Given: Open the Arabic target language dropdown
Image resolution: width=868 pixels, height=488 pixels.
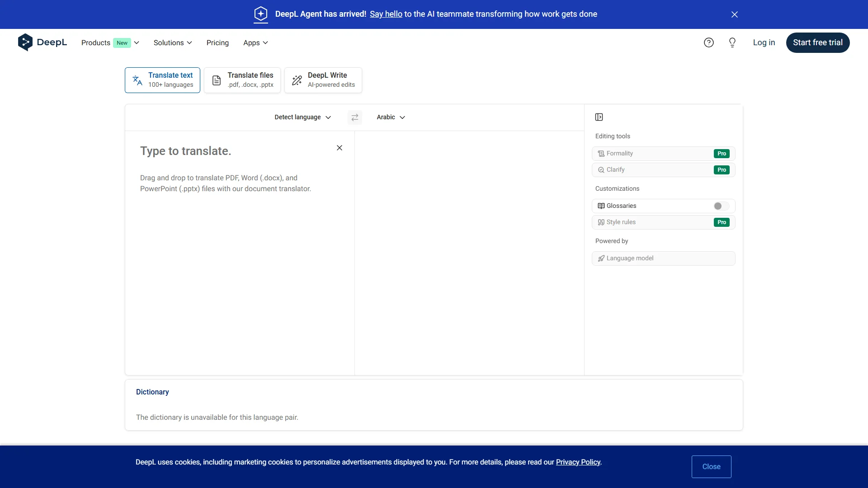Looking at the screenshot, I should (391, 117).
